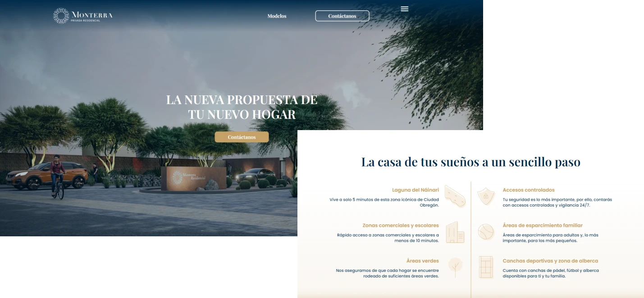Screen dimensions: 644x298
Task: Click the buildings icon for Zonas comerciales
Action: click(x=455, y=232)
